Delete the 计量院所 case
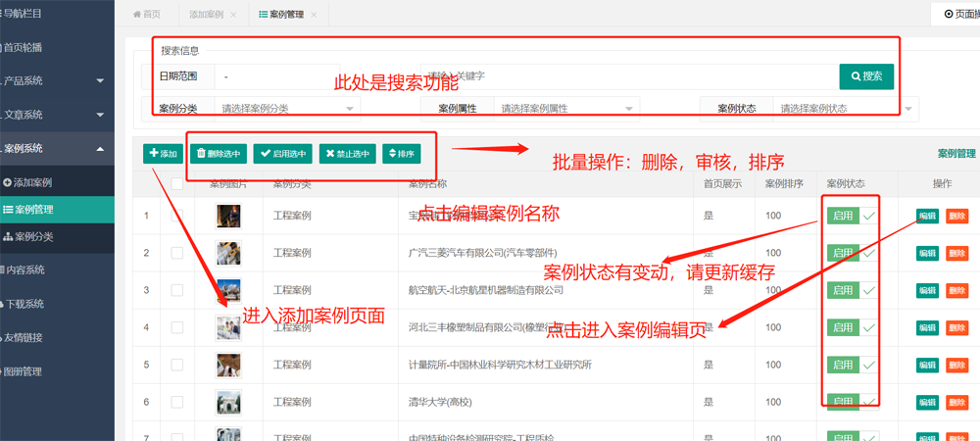 956,365
